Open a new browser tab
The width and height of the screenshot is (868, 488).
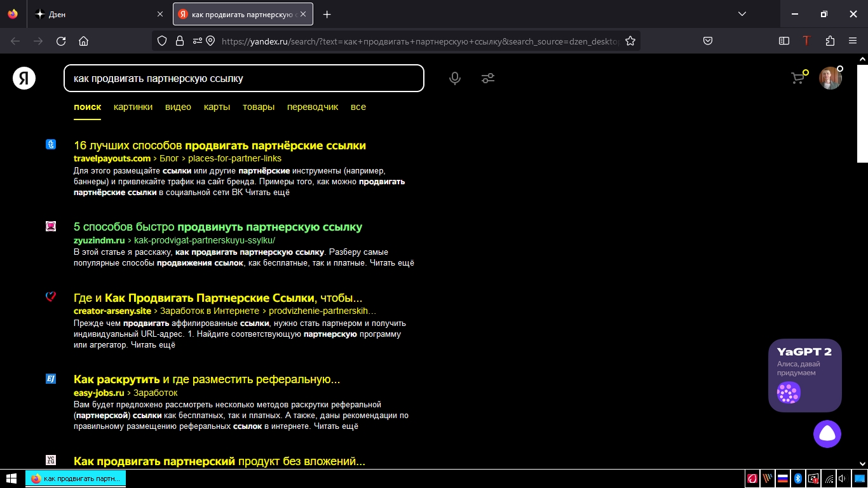(327, 14)
